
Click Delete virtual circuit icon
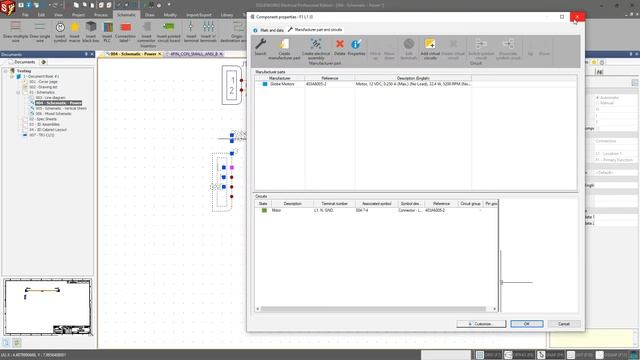pyautogui.click(x=453, y=44)
